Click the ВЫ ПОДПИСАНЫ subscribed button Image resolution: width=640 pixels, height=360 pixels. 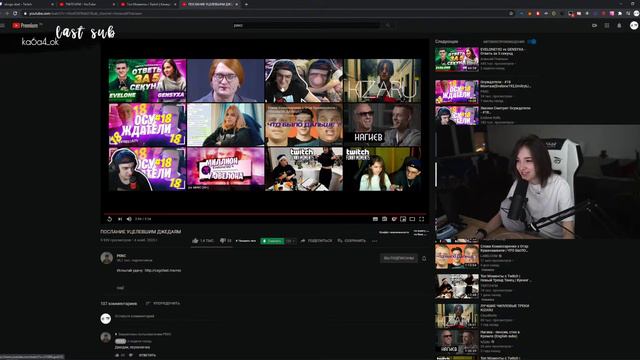click(399, 258)
